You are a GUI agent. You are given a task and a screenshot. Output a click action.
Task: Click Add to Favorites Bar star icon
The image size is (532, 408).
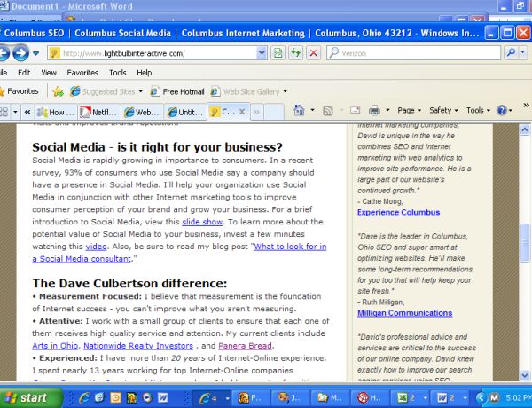tap(58, 91)
